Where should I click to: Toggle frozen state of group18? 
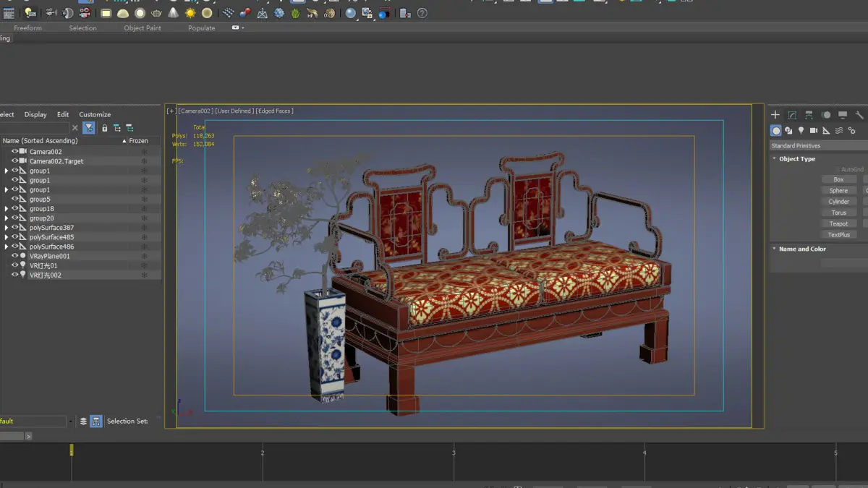144,209
